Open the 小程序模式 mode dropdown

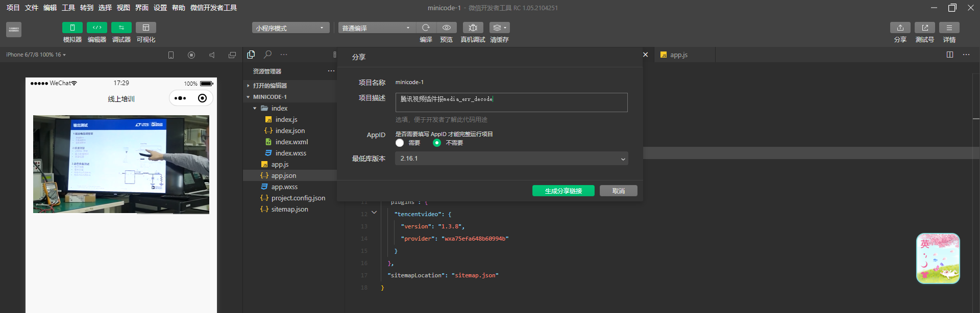coord(290,28)
